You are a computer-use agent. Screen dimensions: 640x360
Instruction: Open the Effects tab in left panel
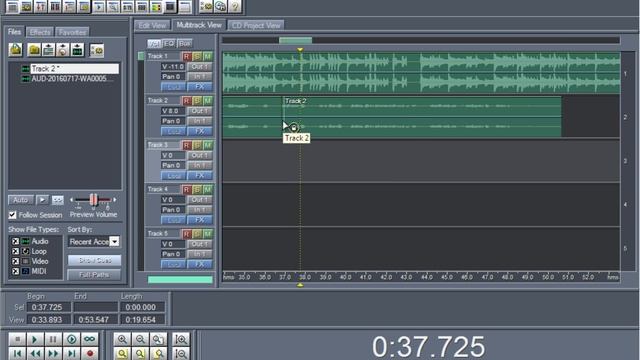(40, 32)
